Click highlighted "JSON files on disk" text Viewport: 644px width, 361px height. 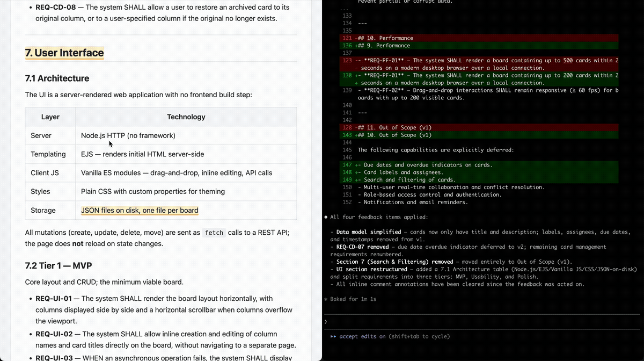[x=140, y=210]
